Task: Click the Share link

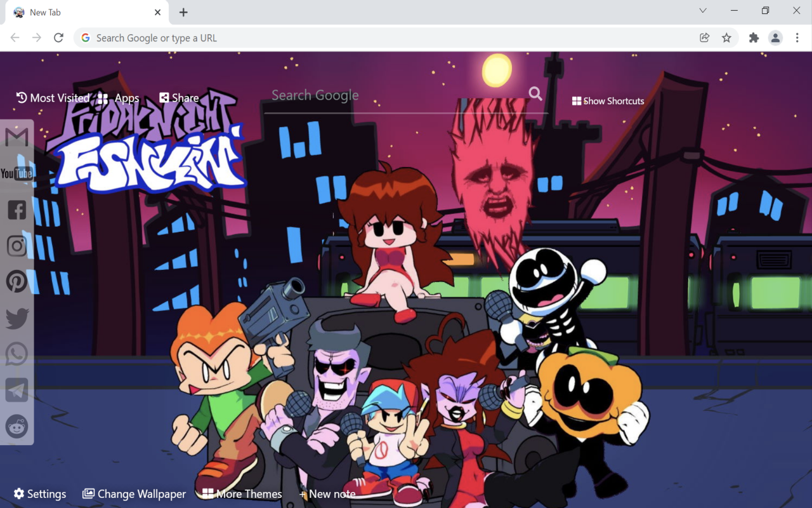Action: click(x=179, y=98)
